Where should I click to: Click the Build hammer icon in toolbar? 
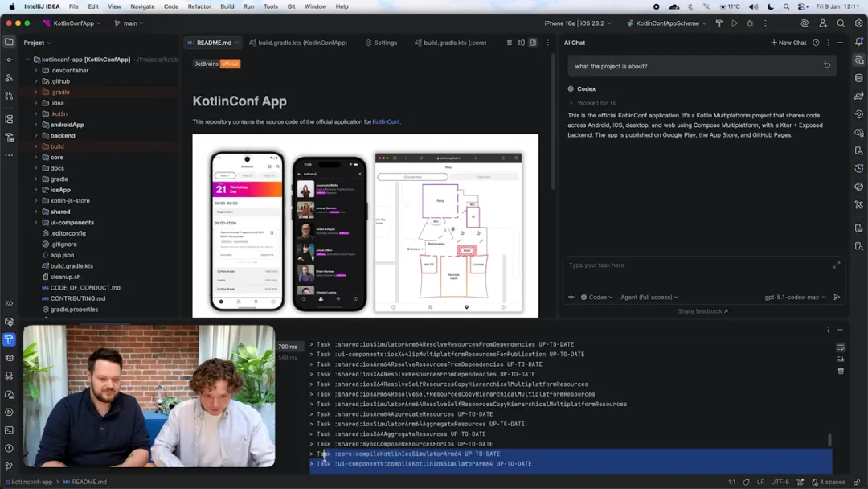point(719,23)
